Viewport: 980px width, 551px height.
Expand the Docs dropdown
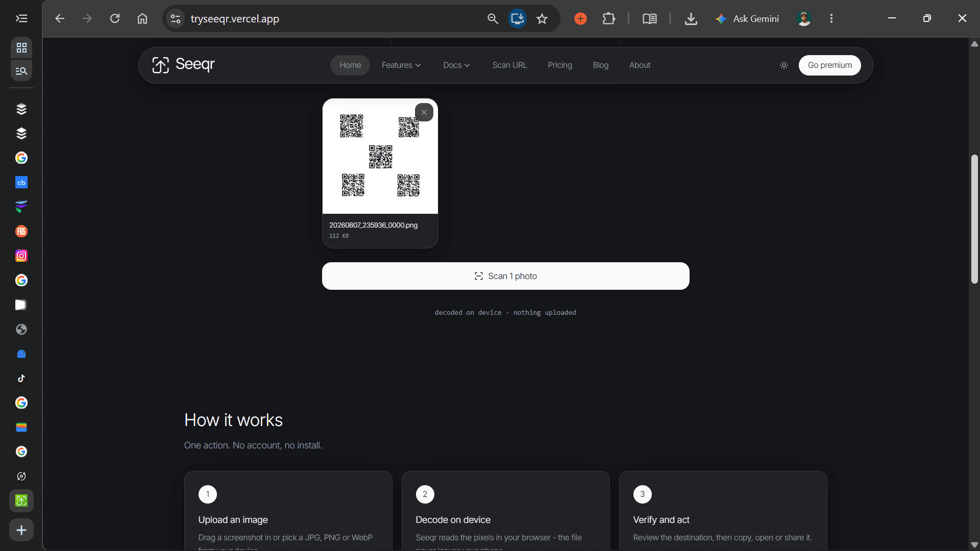click(x=456, y=65)
